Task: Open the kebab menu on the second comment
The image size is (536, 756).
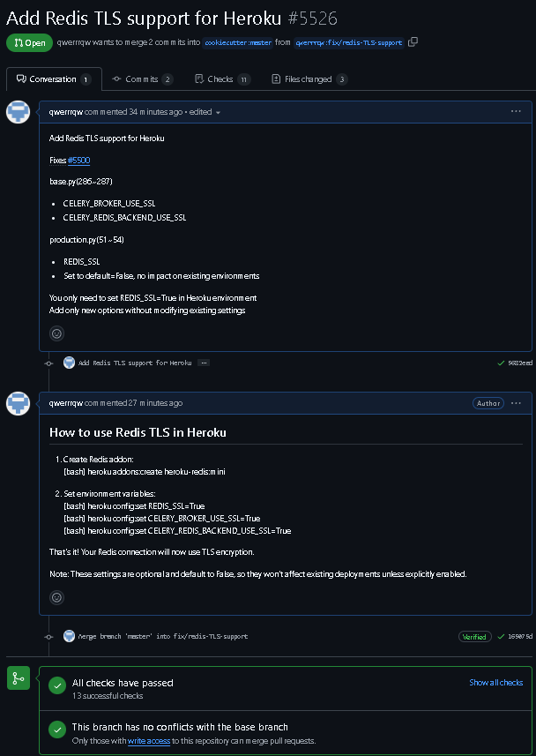Action: pos(516,402)
